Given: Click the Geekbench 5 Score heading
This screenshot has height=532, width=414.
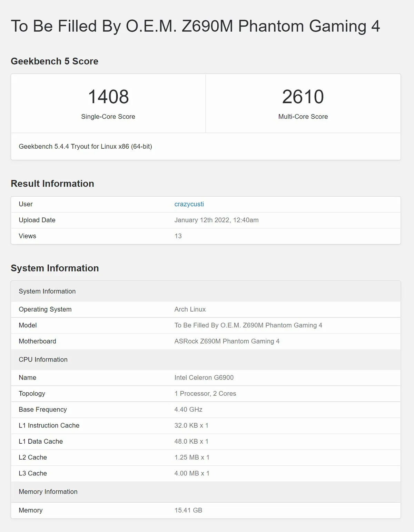Looking at the screenshot, I should [55, 61].
